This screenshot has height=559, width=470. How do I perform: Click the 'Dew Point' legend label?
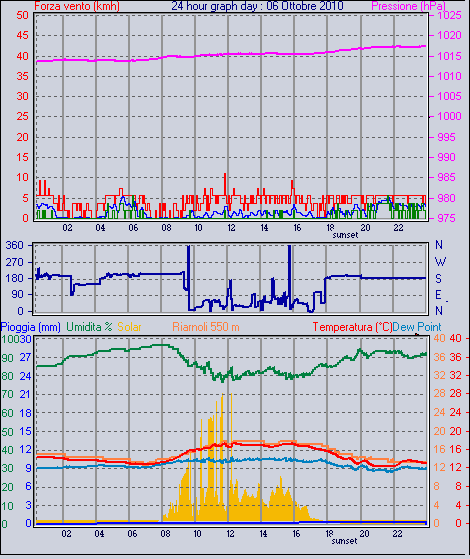417,327
